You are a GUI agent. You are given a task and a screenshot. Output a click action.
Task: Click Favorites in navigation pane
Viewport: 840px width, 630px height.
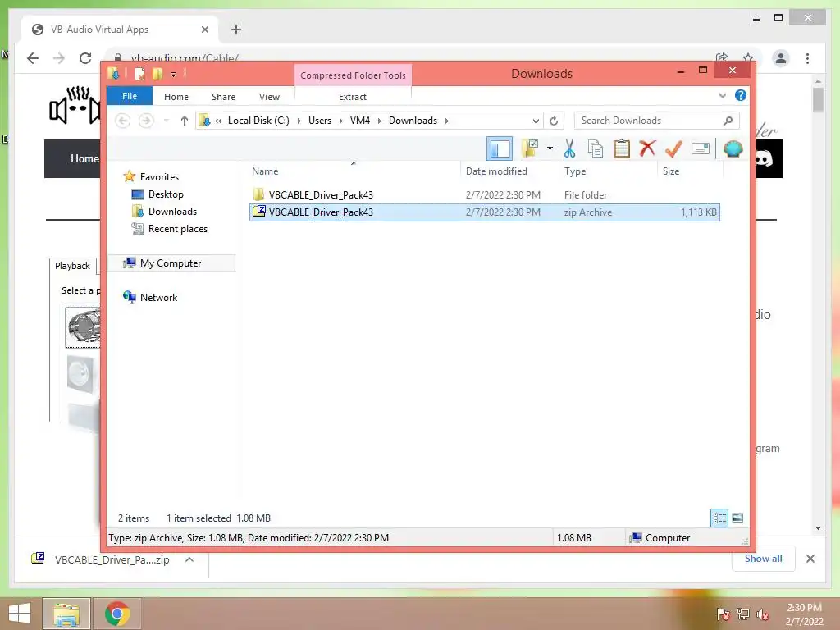(159, 177)
